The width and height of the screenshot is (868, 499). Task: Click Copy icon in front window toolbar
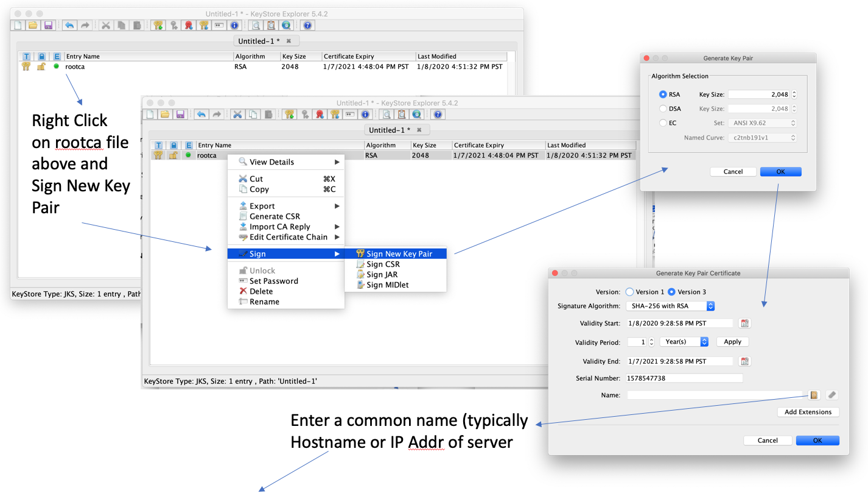pos(252,115)
